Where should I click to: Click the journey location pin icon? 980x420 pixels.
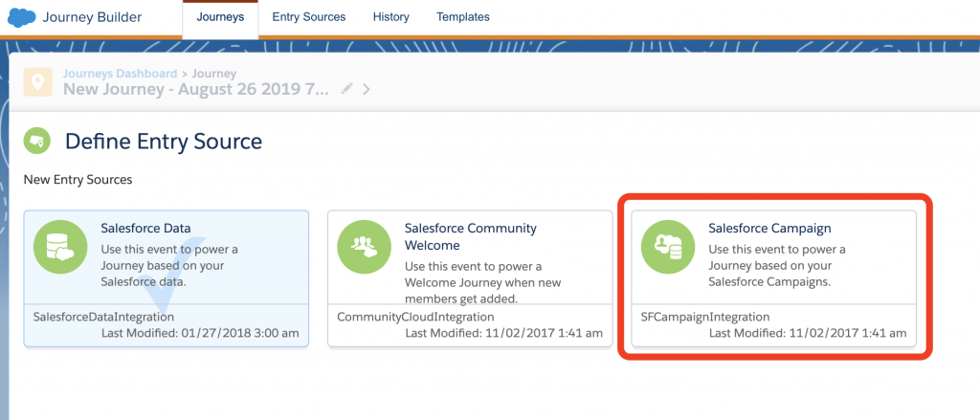click(37, 82)
